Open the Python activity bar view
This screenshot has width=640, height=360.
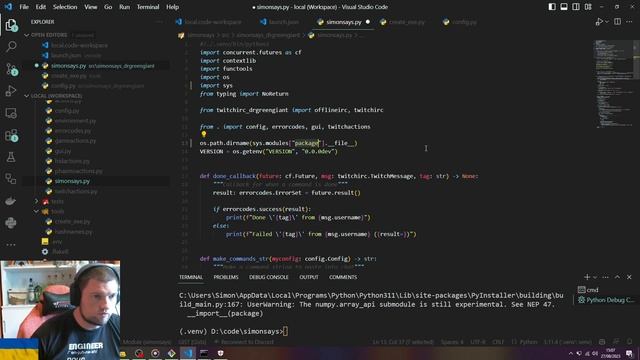tap(11, 223)
